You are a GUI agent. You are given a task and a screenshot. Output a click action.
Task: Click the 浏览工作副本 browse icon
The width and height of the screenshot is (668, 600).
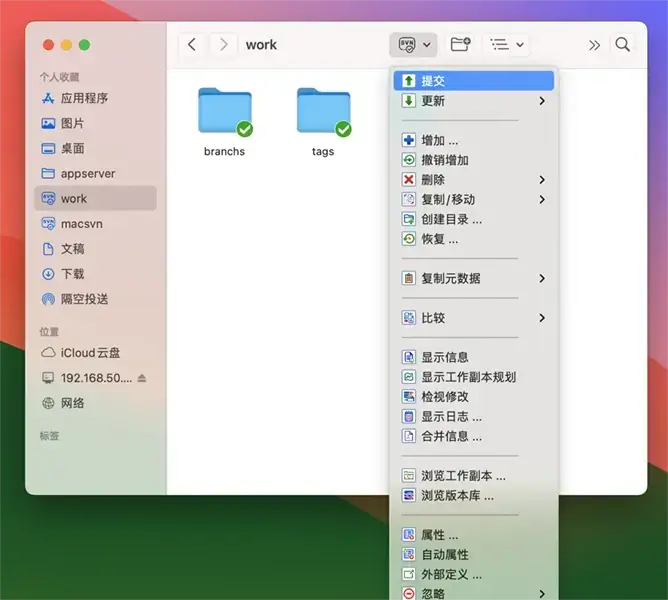409,476
